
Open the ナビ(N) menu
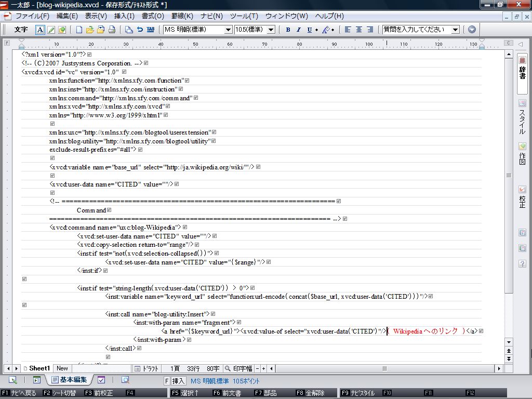coord(212,16)
